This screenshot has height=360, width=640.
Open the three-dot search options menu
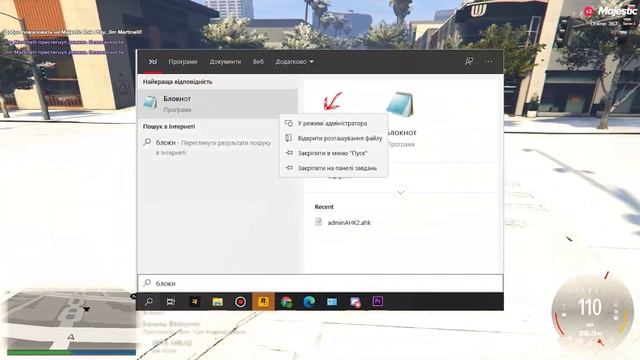click(x=489, y=62)
